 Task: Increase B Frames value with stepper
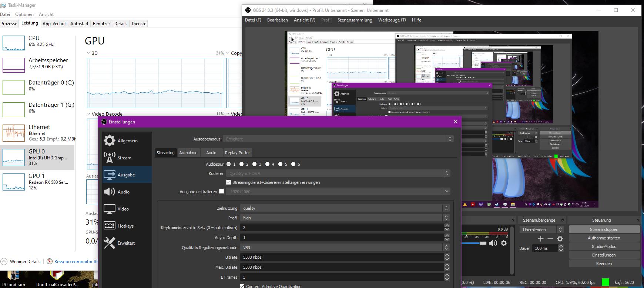point(447,275)
